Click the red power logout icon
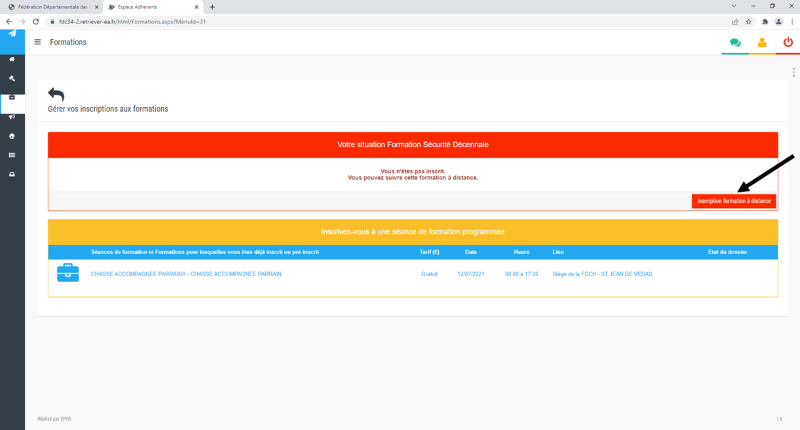The width and height of the screenshot is (800, 430). (x=788, y=43)
